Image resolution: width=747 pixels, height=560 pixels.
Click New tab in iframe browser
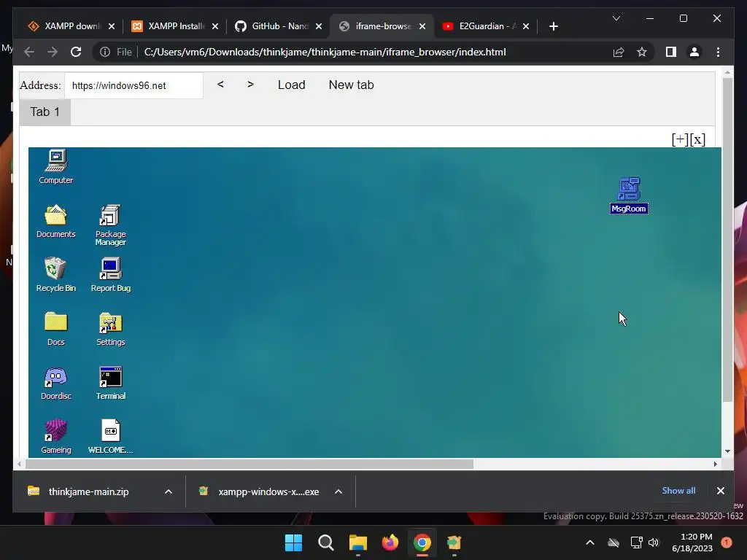[x=351, y=85]
